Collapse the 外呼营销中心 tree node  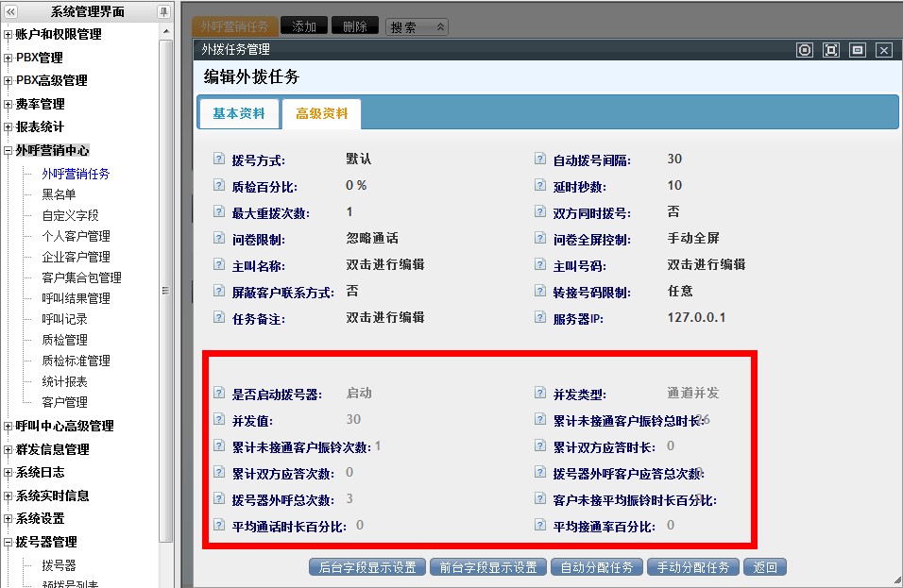(x=8, y=151)
